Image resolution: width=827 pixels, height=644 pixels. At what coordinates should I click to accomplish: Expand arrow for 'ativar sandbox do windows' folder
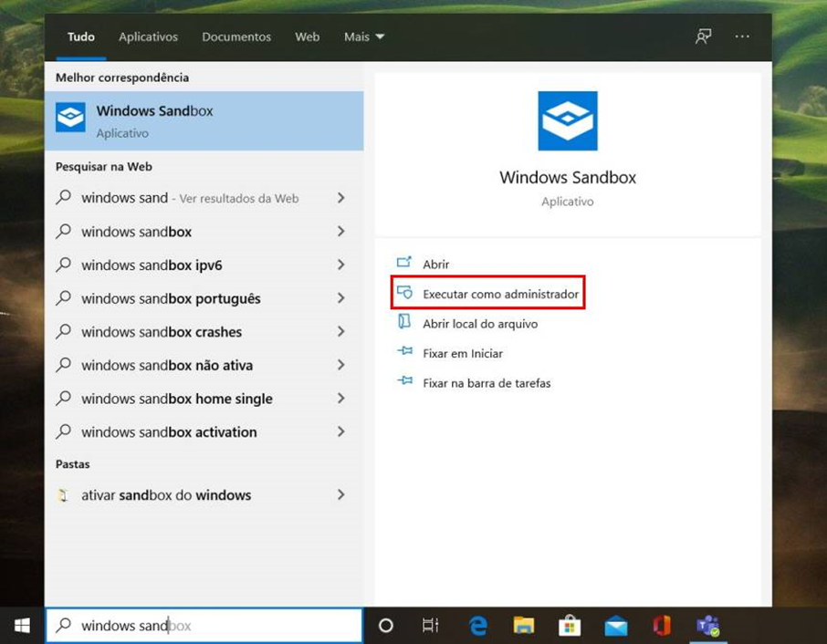(341, 494)
